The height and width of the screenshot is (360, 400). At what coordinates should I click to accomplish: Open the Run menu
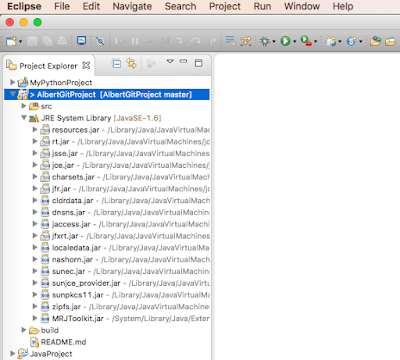[262, 6]
